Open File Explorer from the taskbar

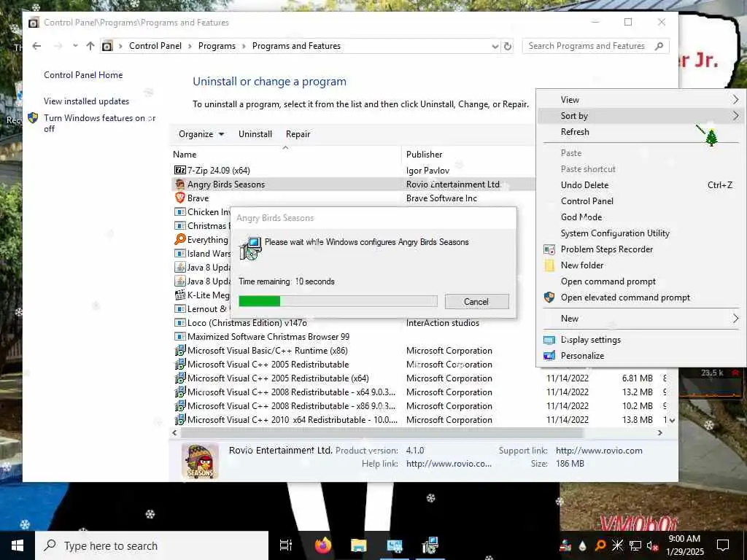pos(359,545)
